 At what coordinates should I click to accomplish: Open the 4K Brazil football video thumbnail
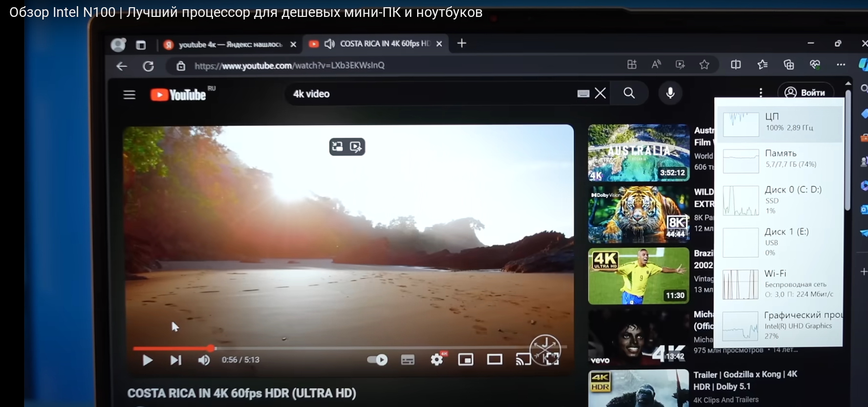coord(639,276)
